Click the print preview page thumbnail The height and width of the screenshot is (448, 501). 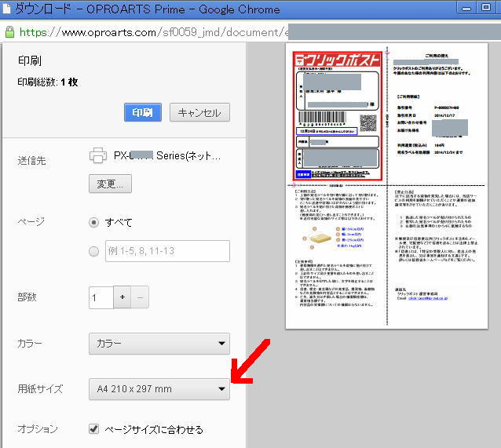[386, 186]
